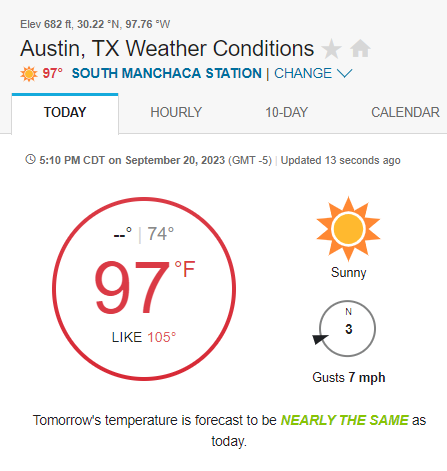Click the red temperature circle gauge
This screenshot has width=447, height=471.
pos(144,289)
